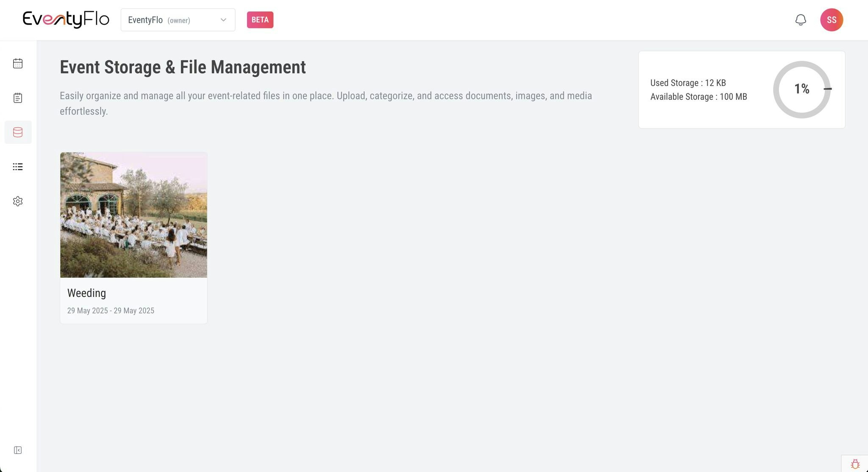
Task: Open the list view icon in sidebar
Action: pos(18,167)
